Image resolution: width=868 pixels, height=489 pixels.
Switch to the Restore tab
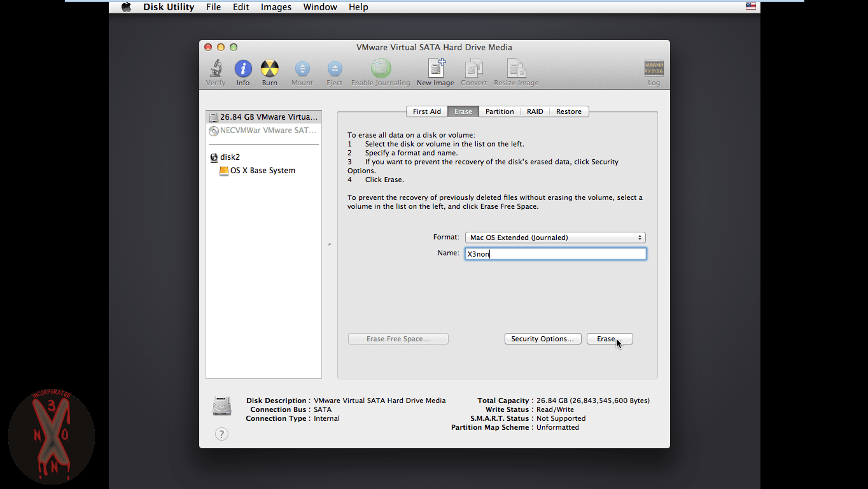pos(569,111)
